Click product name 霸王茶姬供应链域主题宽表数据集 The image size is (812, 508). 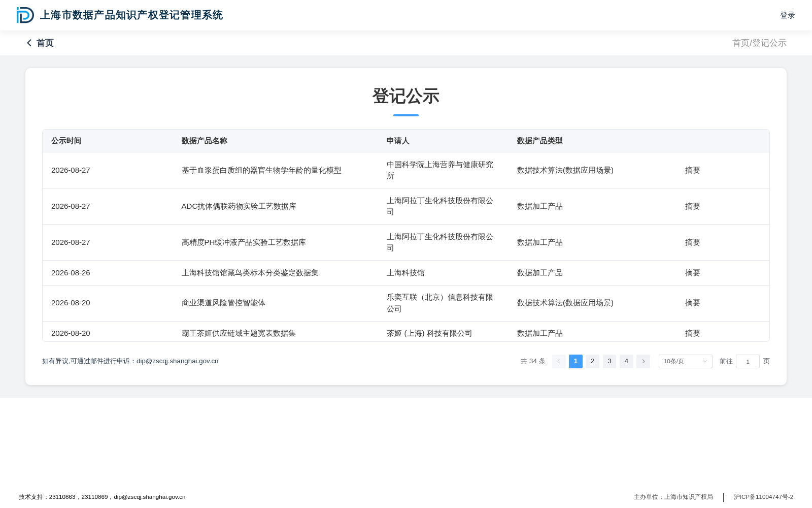239,333
